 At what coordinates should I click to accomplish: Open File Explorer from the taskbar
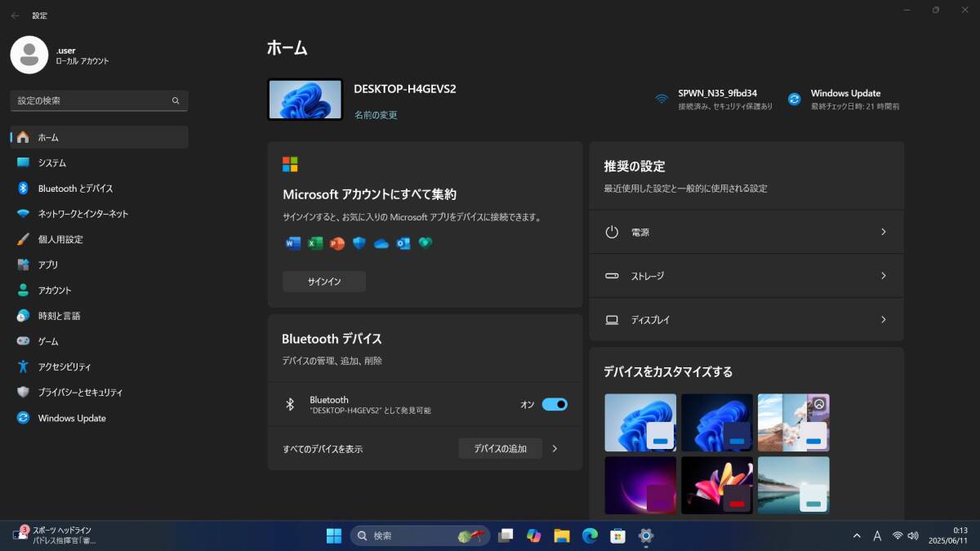562,535
